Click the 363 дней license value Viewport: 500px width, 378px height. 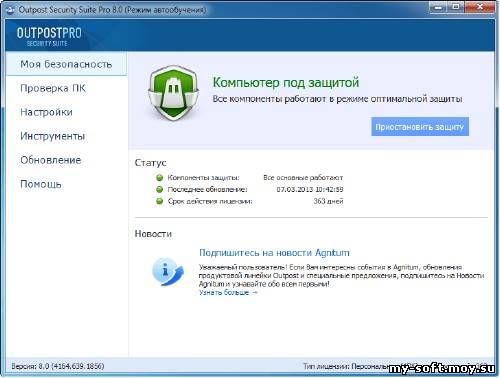coord(328,201)
